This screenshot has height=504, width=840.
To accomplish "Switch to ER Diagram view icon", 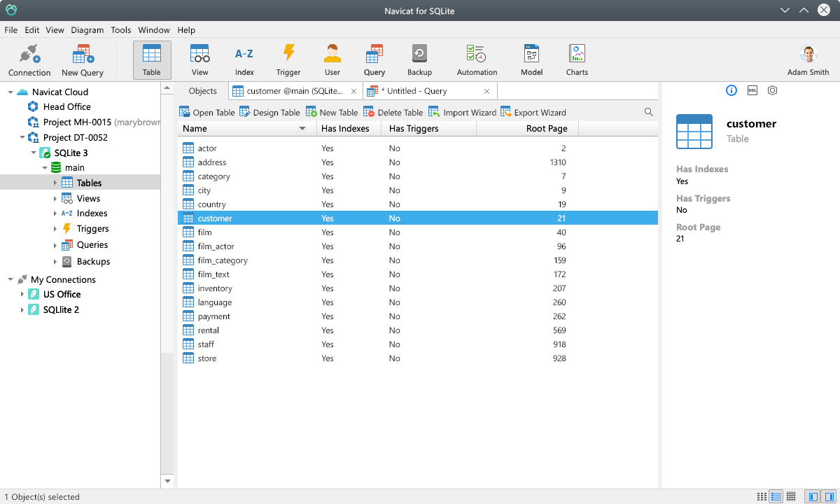I will point(791,496).
